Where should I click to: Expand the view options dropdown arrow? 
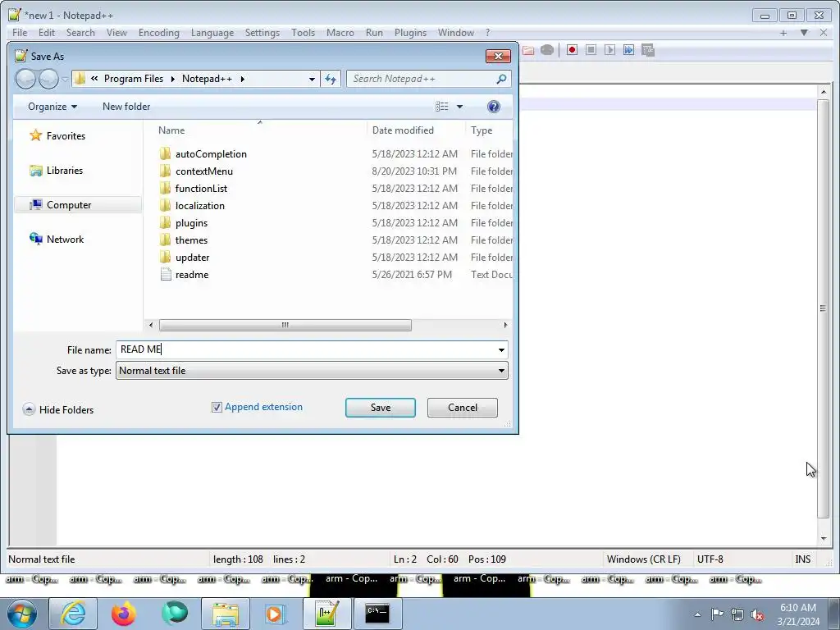(459, 107)
